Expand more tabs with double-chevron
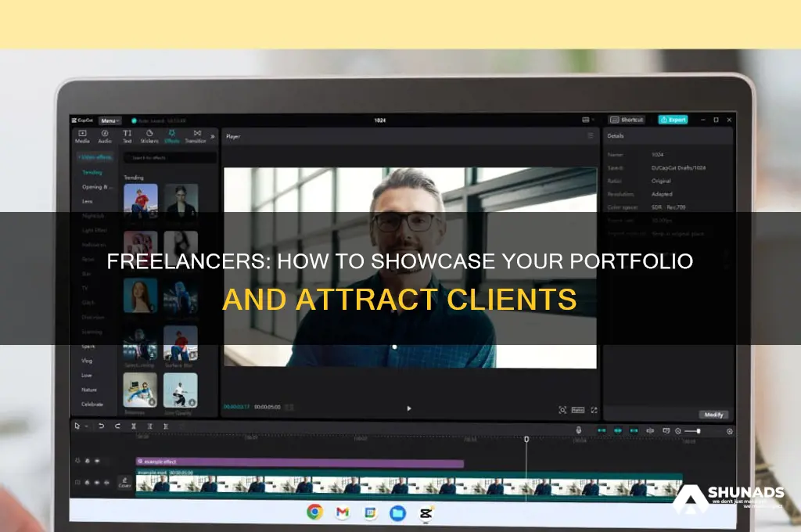Viewport: 801px width, 532px height. pos(213,136)
